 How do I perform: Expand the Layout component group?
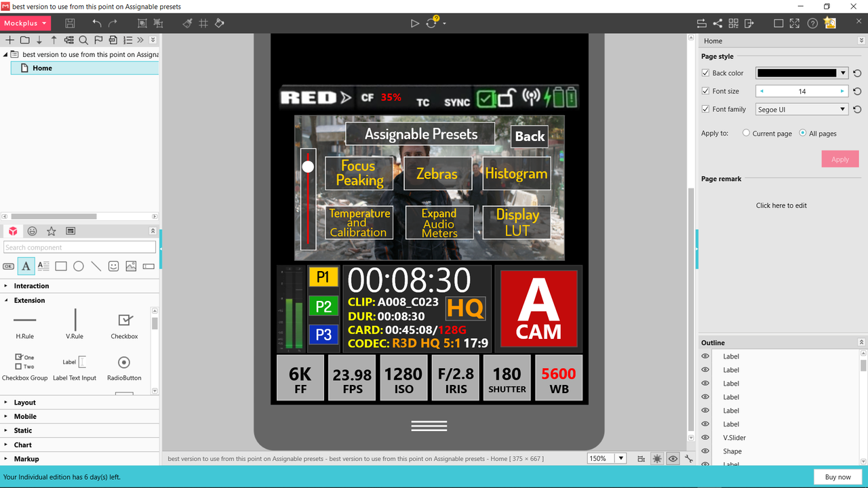tap(80, 403)
